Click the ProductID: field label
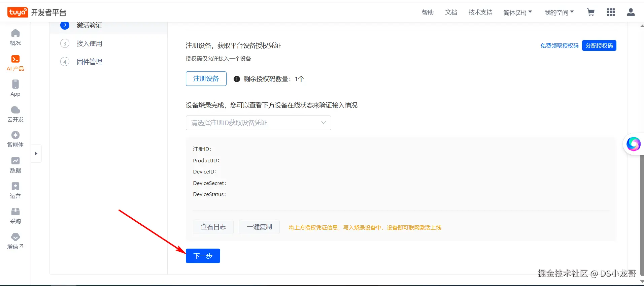644x286 pixels. (x=206, y=160)
